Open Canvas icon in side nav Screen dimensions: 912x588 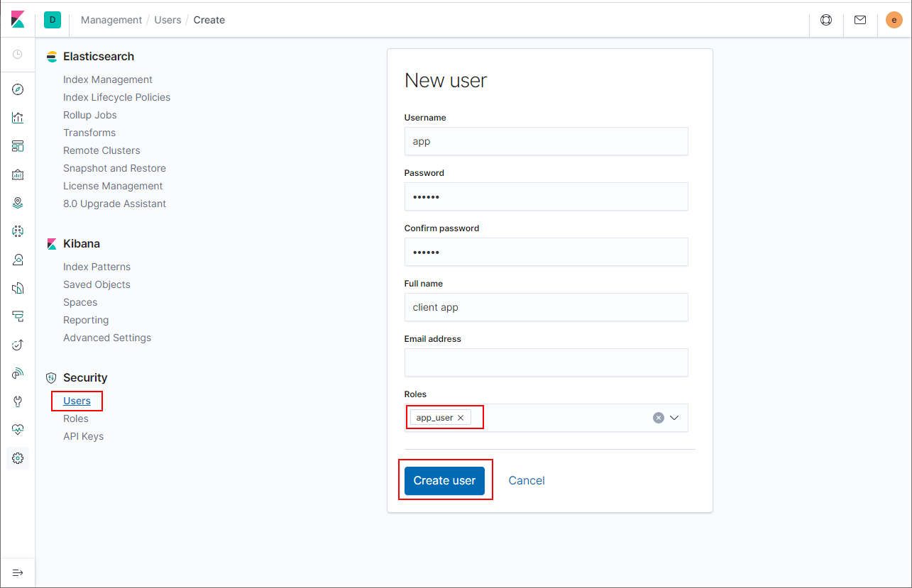[x=18, y=174]
